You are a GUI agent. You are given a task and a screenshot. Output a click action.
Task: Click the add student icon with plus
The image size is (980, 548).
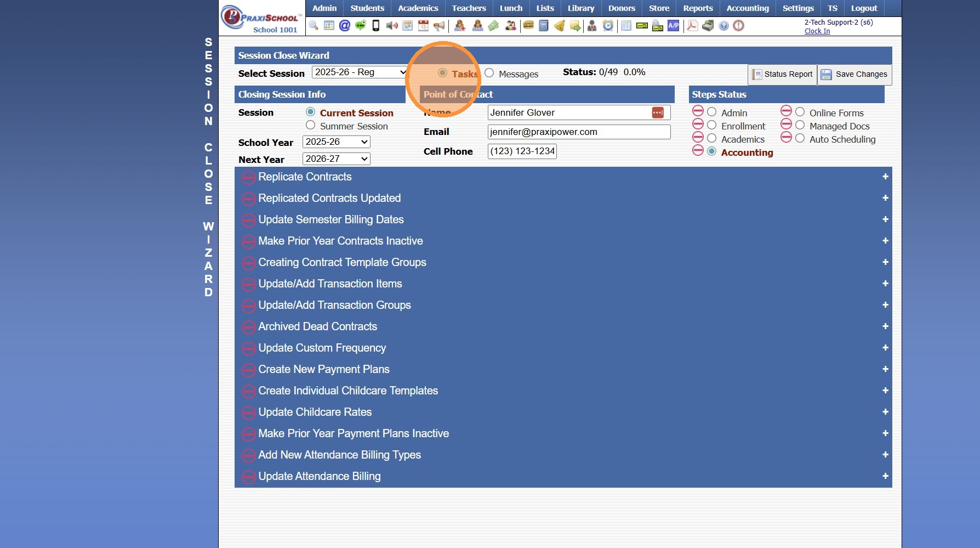460,26
